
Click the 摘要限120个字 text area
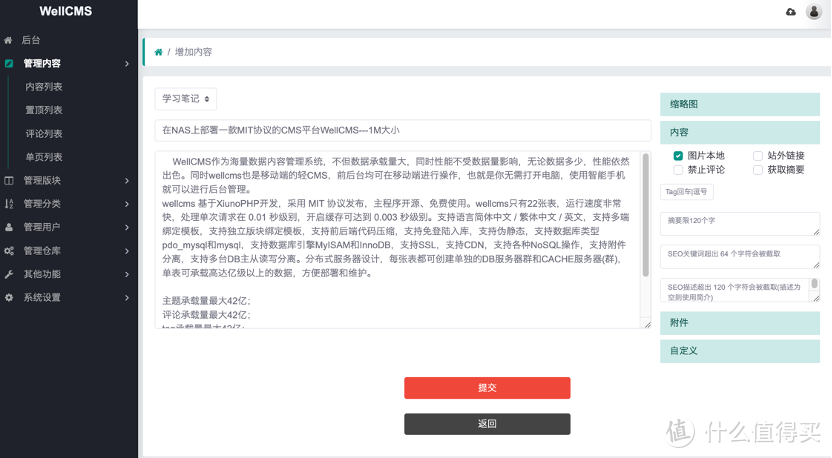click(740, 224)
